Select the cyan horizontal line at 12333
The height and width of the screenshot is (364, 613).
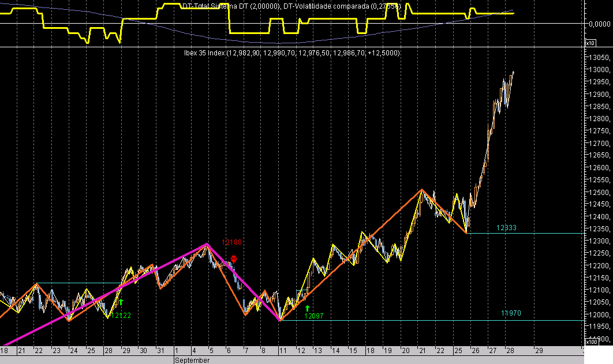[x=548, y=233]
